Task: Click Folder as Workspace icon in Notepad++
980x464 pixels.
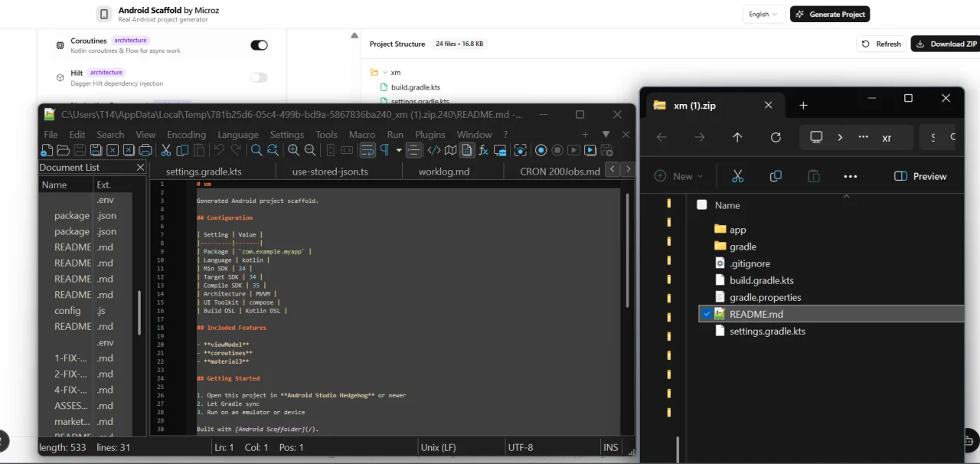Action: 500,150
